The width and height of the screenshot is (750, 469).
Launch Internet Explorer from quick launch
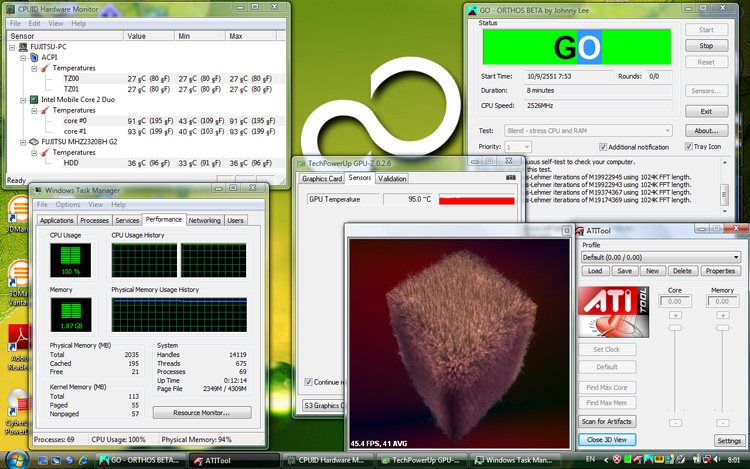83,460
